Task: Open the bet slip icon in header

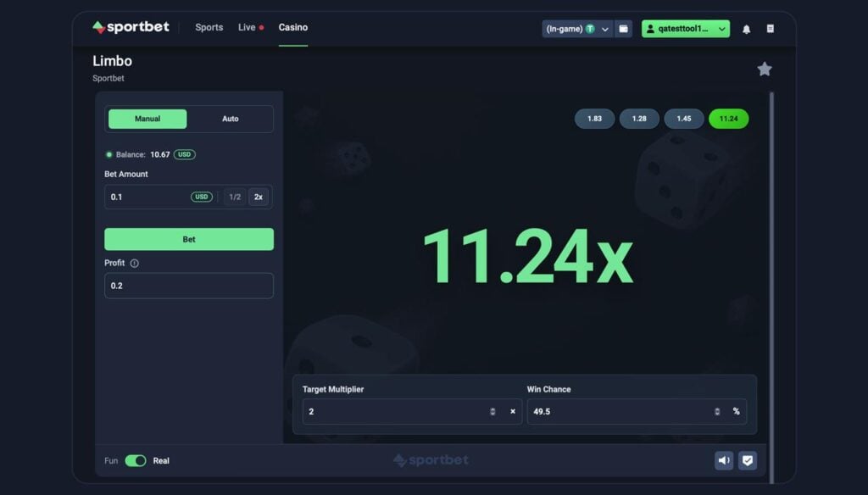Action: [770, 29]
